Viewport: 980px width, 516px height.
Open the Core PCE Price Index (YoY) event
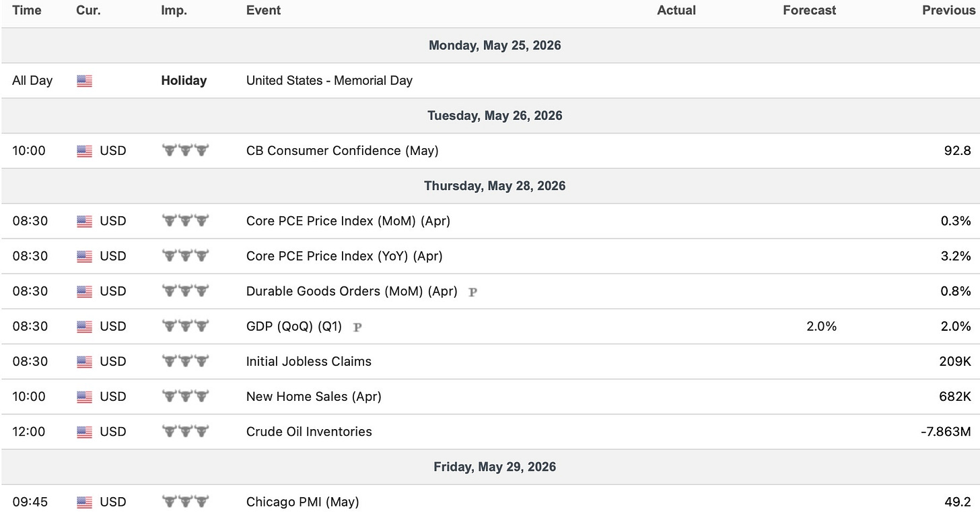(x=345, y=256)
